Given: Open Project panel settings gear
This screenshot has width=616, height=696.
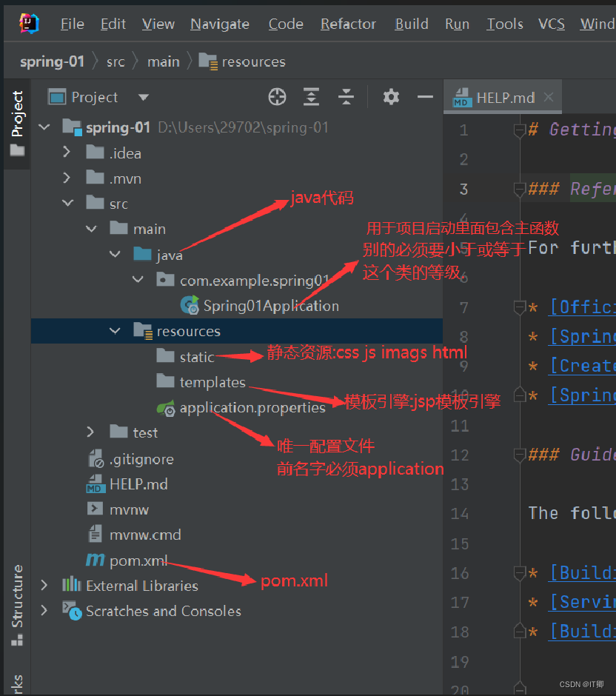Looking at the screenshot, I should point(391,97).
